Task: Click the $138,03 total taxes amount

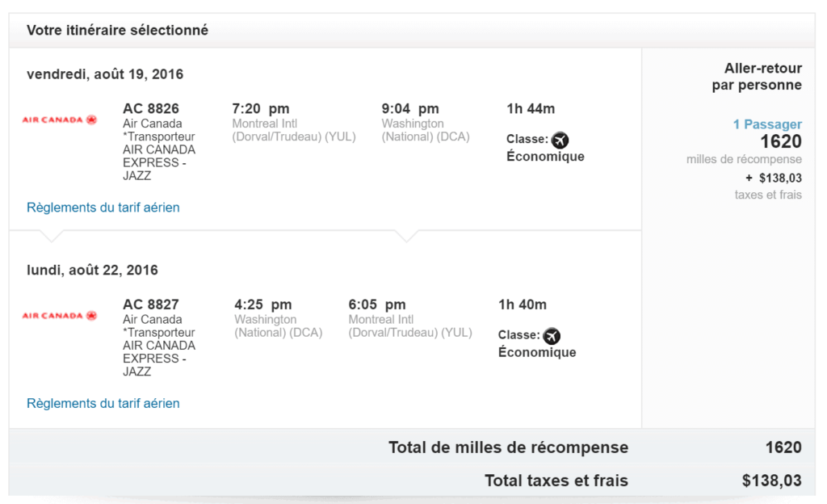Action: 771,481
